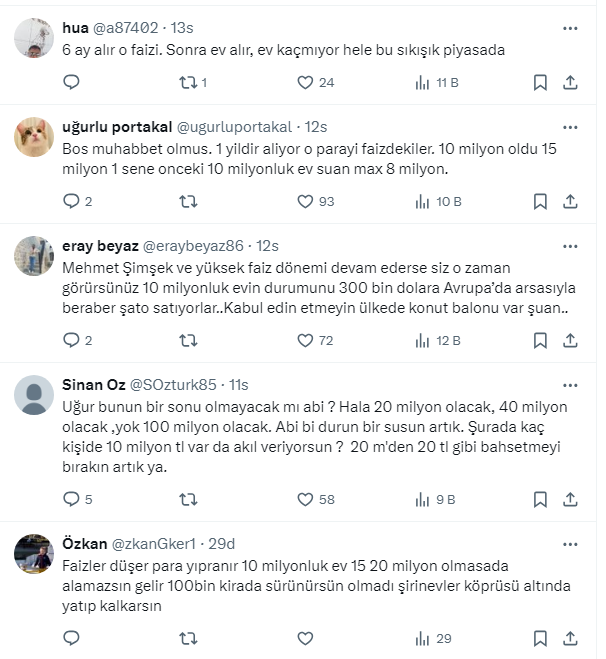View analytics on Sinan Oz's tweet
The height and width of the screenshot is (659, 606).
pyautogui.click(x=422, y=498)
